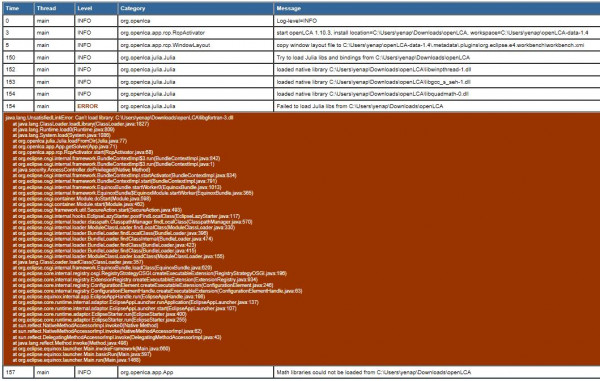
Task: Click the 'Failed to load Julia libs' message
Action: [437, 106]
